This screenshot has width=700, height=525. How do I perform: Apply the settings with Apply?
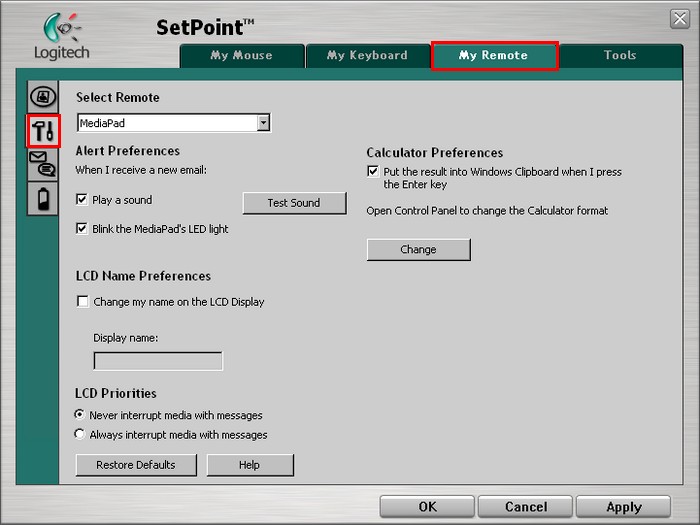point(624,507)
